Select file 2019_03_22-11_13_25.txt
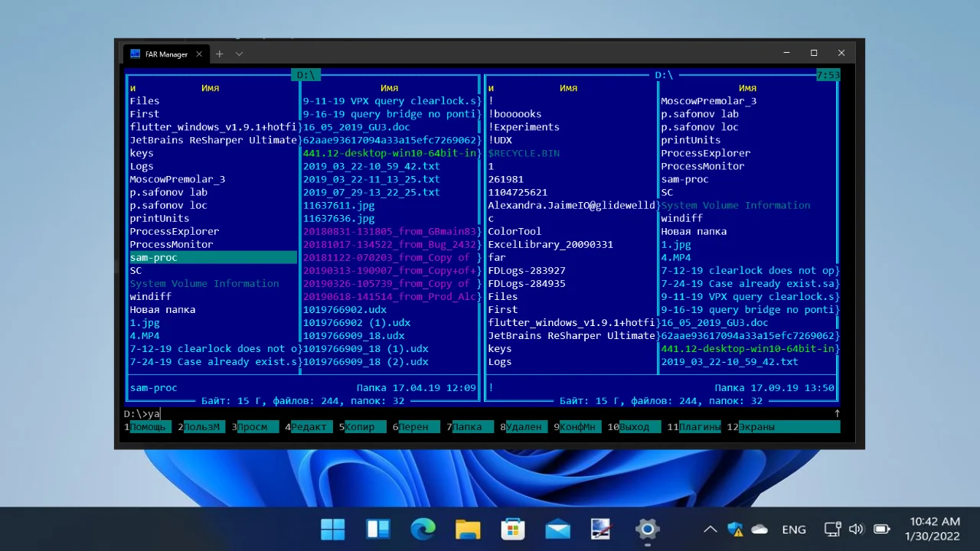Image resolution: width=980 pixels, height=551 pixels. click(371, 179)
